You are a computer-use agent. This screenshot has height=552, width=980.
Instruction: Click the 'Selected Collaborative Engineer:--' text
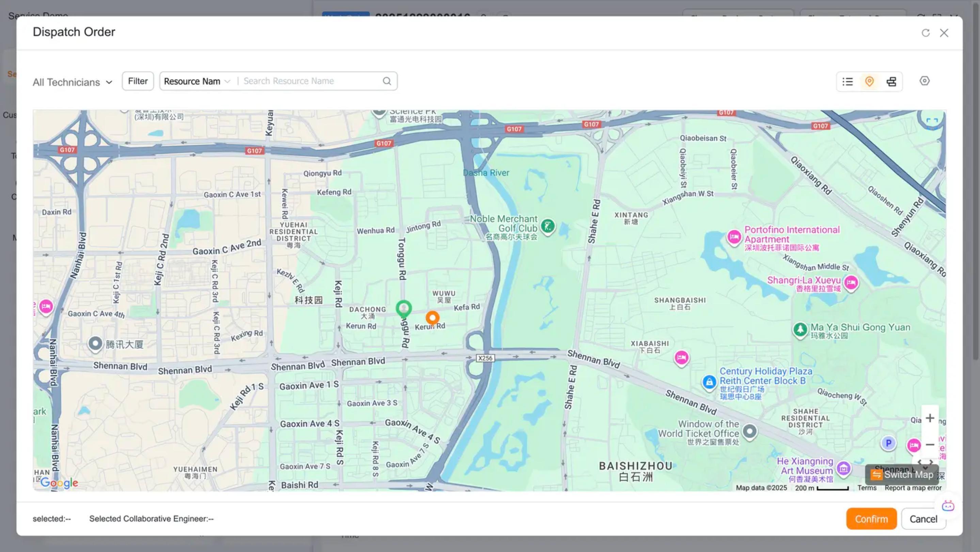coord(152,519)
